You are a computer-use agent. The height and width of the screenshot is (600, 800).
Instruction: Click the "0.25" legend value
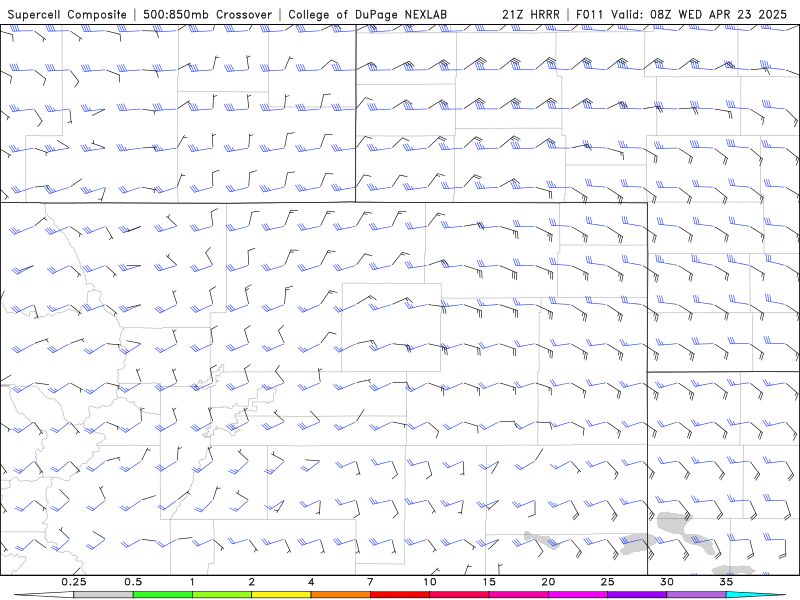[x=74, y=582]
